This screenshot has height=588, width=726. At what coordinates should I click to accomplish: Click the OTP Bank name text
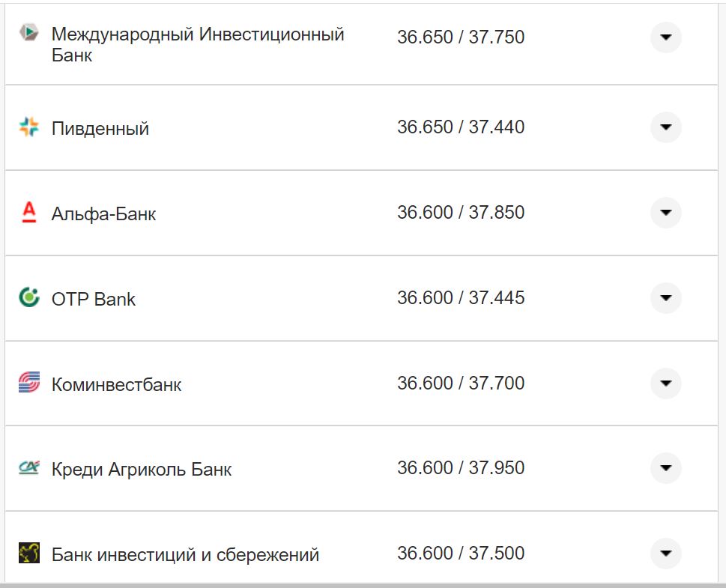(92, 297)
